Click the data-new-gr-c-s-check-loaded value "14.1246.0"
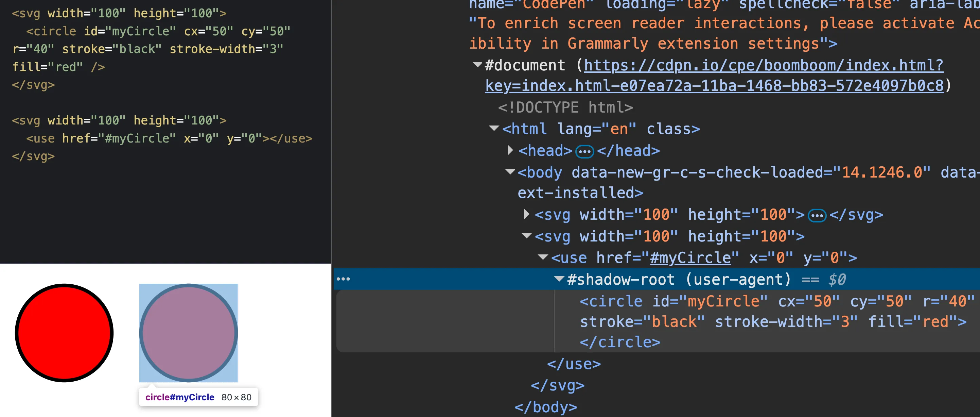This screenshot has width=980, height=417. coord(881,172)
